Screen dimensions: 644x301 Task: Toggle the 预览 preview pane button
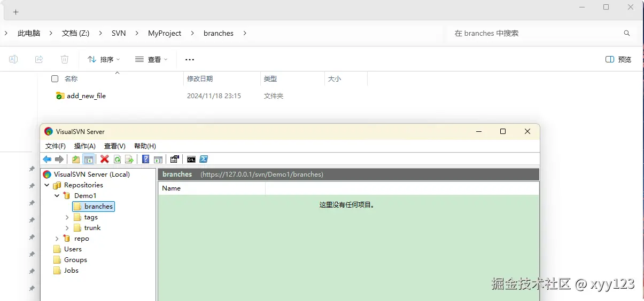618,59
